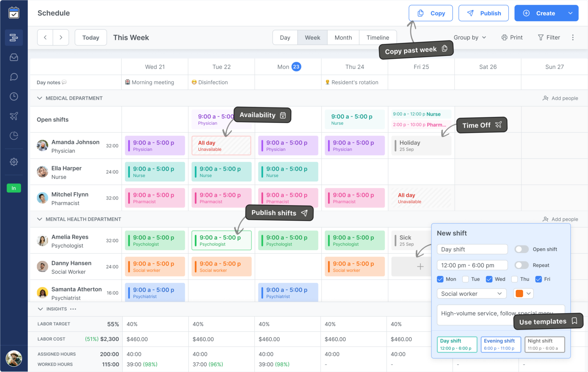Switch to the Month view tab
The image size is (588, 372).
343,37
